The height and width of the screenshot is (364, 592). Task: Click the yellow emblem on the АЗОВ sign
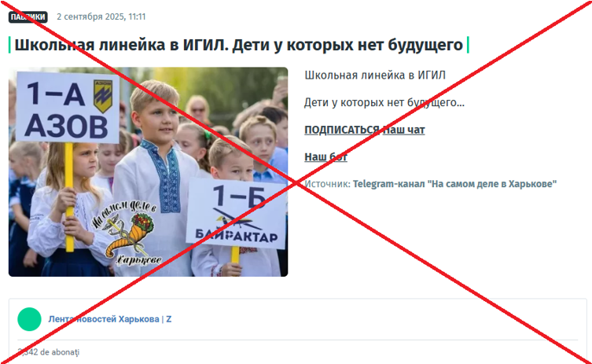(x=103, y=96)
